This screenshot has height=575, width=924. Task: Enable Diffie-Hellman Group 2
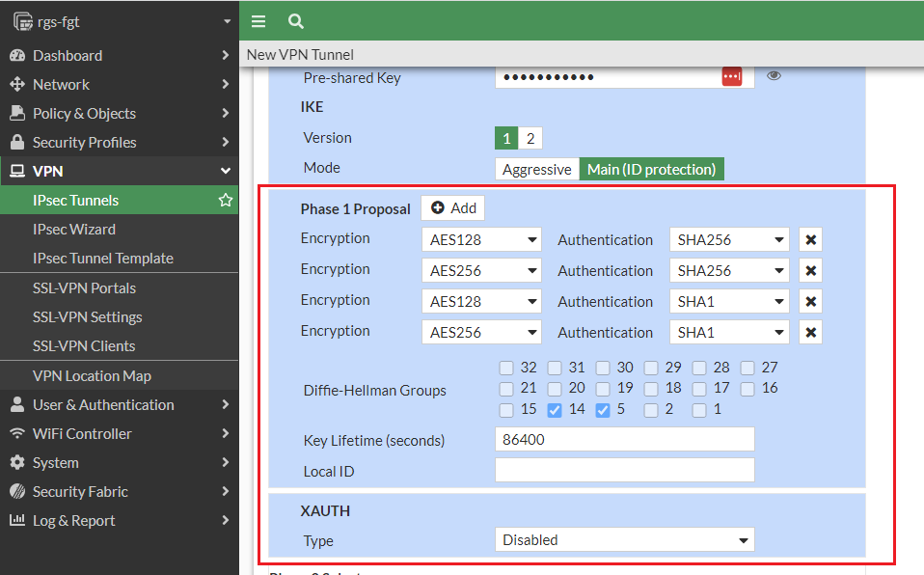(651, 409)
